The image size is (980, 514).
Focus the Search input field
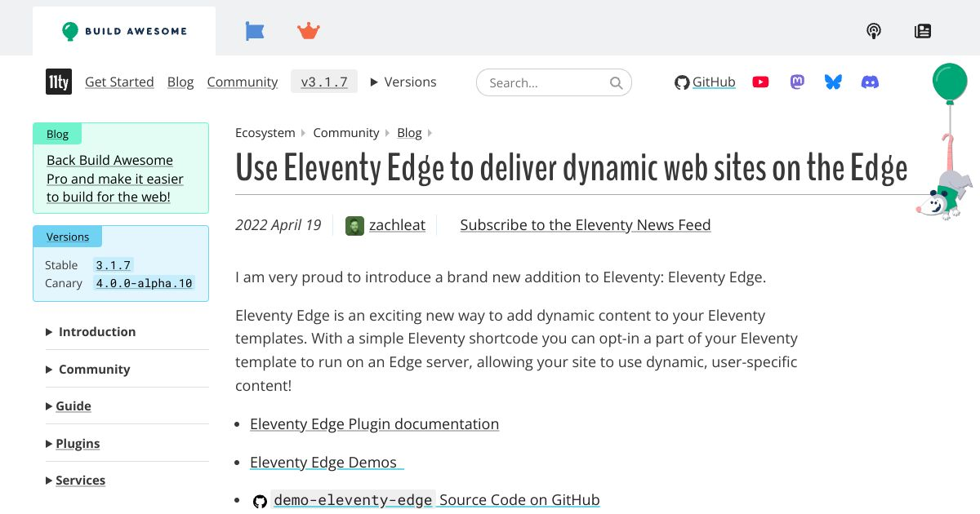coord(554,82)
